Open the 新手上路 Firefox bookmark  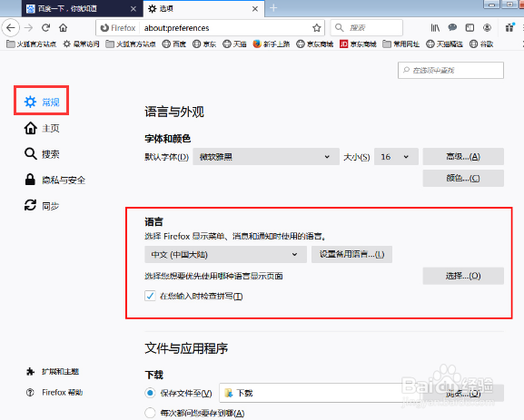pyautogui.click(x=271, y=44)
